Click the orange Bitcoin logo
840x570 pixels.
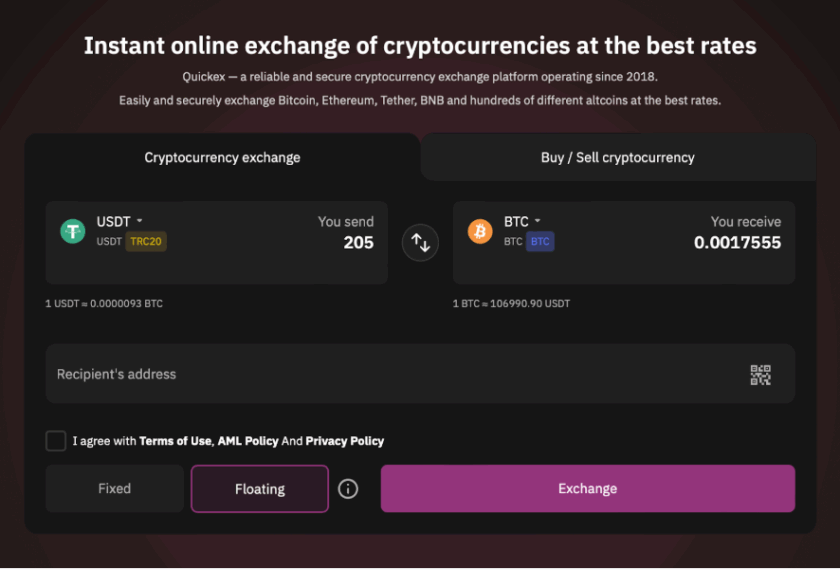coord(480,231)
